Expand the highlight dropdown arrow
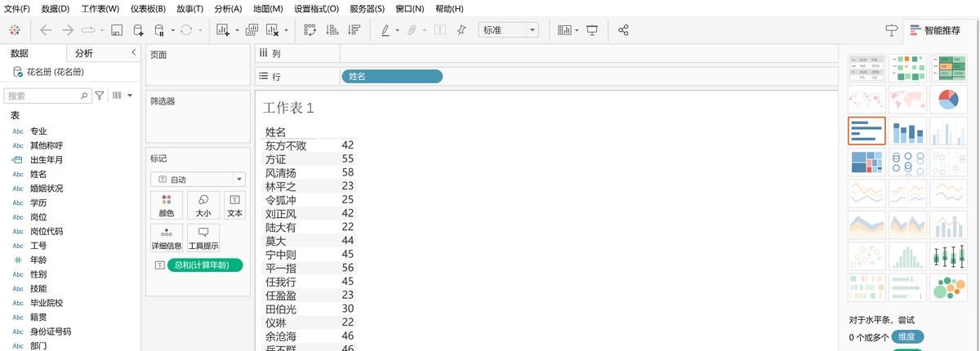Image resolution: width=980 pixels, height=351 pixels. 398,31
